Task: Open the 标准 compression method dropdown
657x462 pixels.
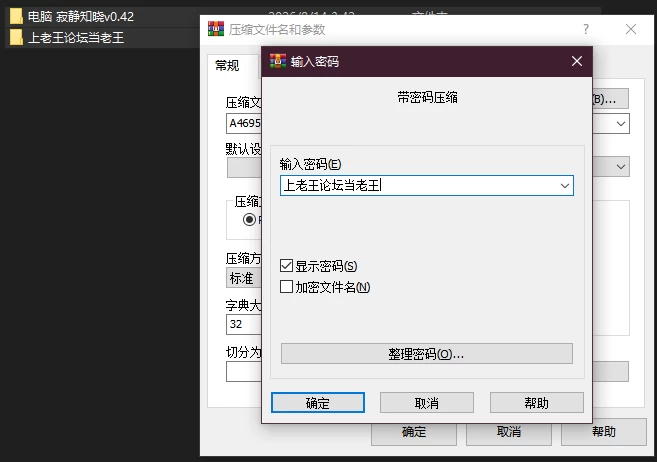Action: click(244, 278)
